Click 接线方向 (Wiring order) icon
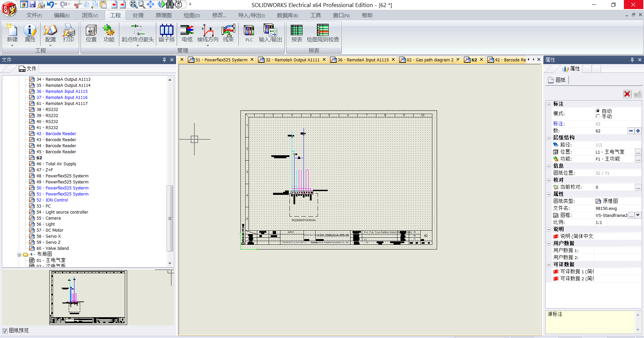This screenshot has height=338, width=644. [x=208, y=33]
